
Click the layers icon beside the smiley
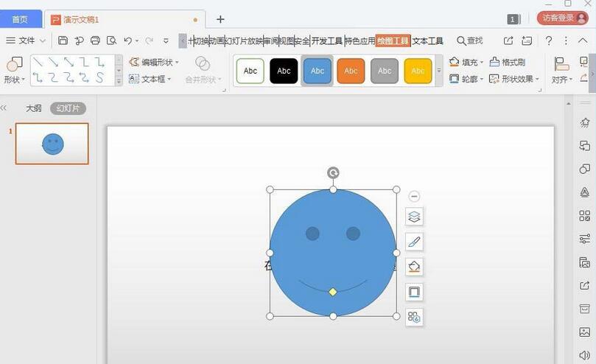click(x=414, y=217)
